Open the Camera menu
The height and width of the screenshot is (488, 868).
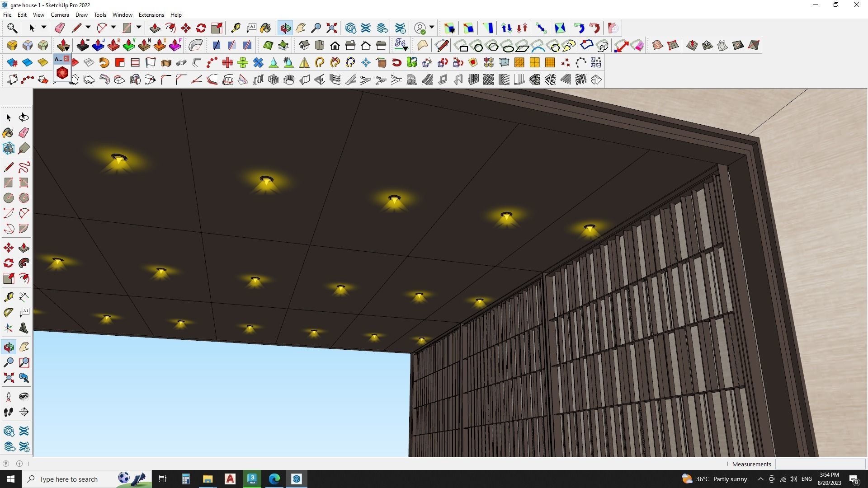coord(60,14)
